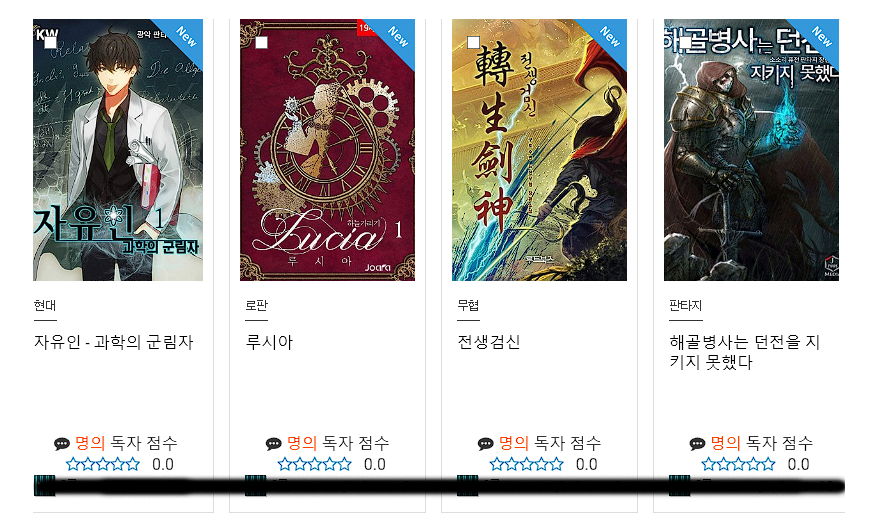Rate 자유인 using its star rating row
Viewport: 871px width, 521px height.
tap(103, 464)
